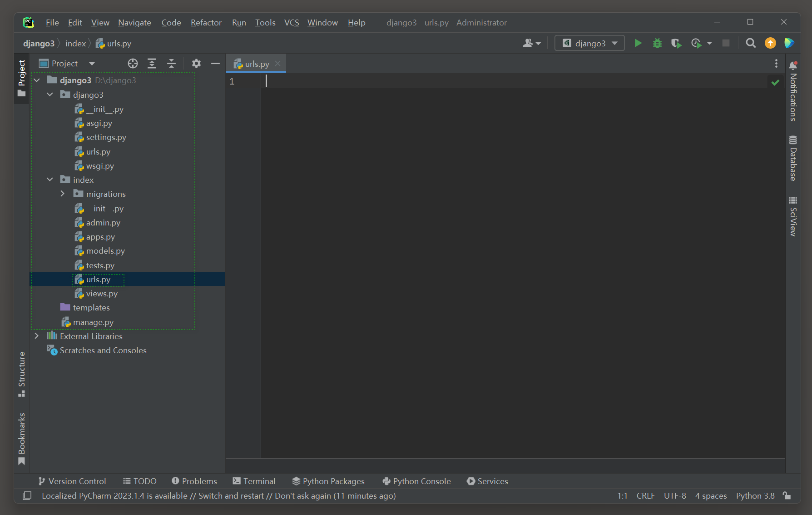
Task: Open the Tools menu
Action: tap(265, 22)
